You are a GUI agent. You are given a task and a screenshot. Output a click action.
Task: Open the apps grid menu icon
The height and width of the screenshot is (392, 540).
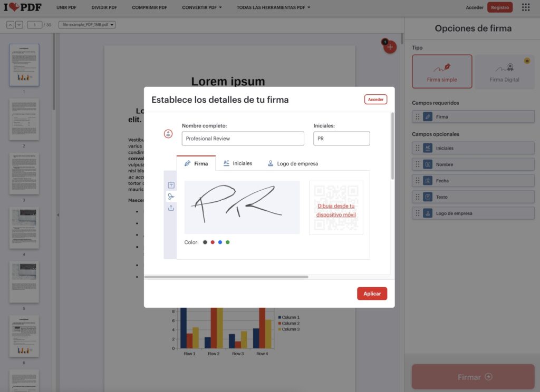click(526, 7)
